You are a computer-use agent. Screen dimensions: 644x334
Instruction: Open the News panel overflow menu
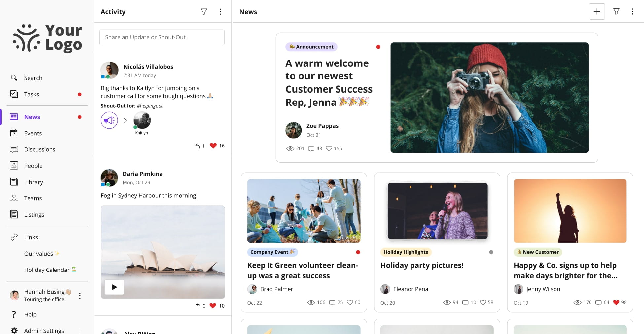click(633, 11)
